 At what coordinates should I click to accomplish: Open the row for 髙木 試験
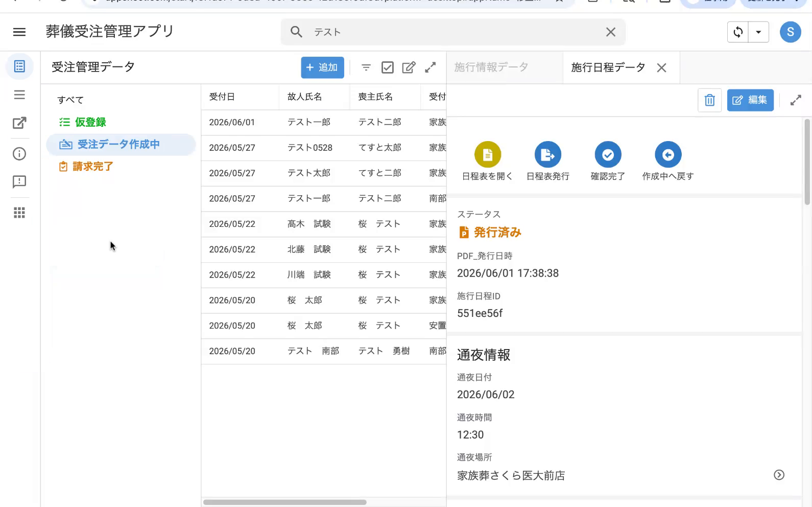[324, 224]
